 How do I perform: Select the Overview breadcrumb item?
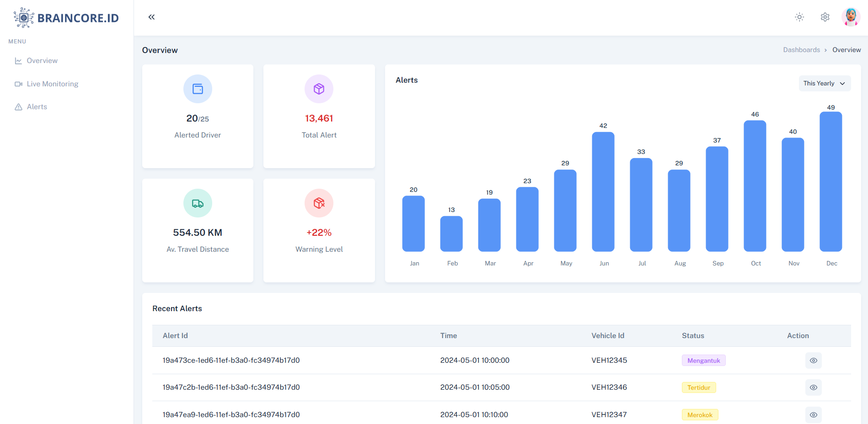[847, 49]
